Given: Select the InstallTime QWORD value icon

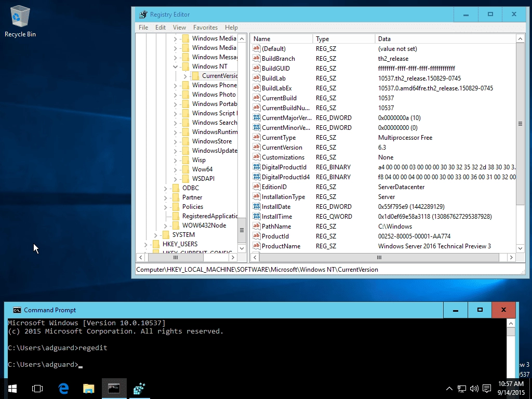Looking at the screenshot, I should point(257,216).
